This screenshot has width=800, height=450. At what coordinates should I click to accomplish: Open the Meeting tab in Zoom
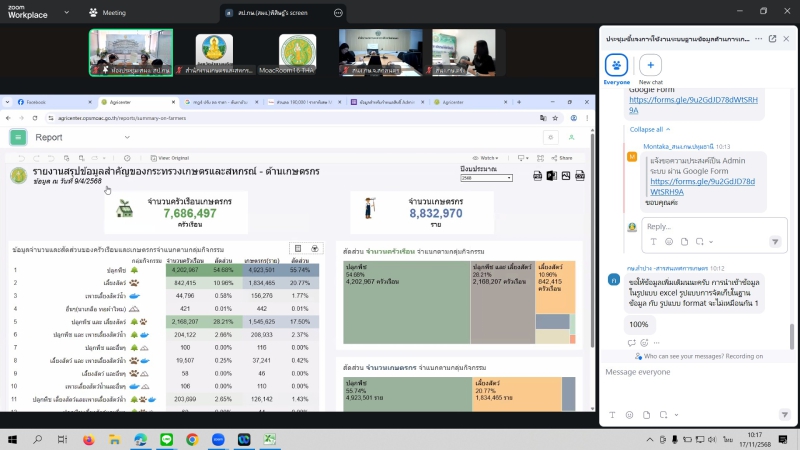pos(108,13)
